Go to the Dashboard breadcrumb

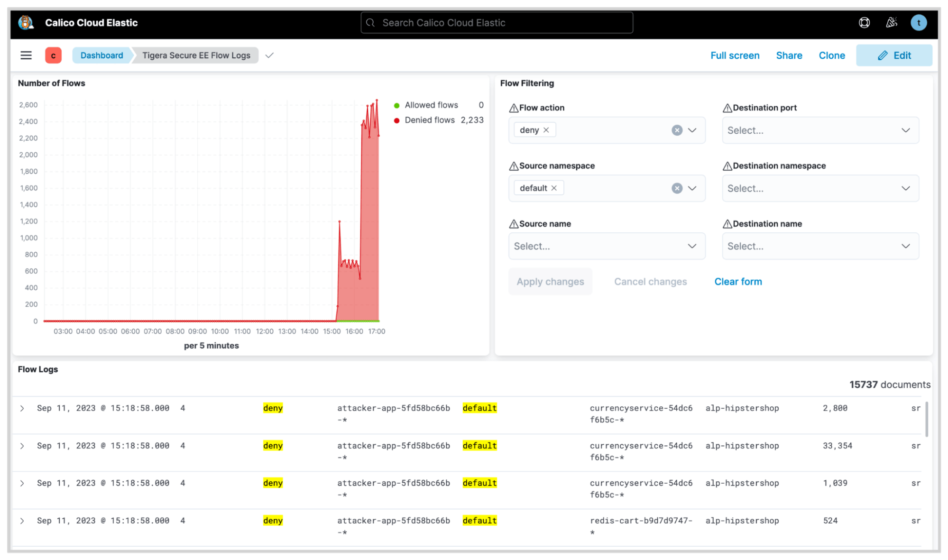(x=101, y=55)
